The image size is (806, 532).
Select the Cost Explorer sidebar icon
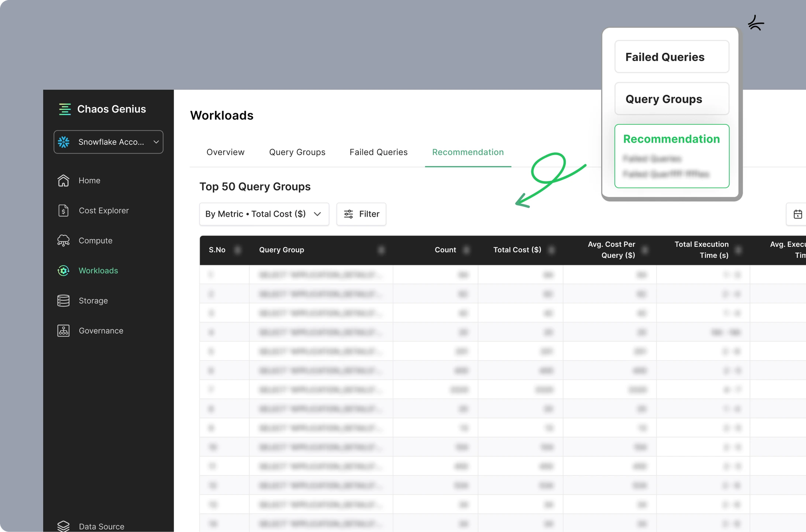63,210
